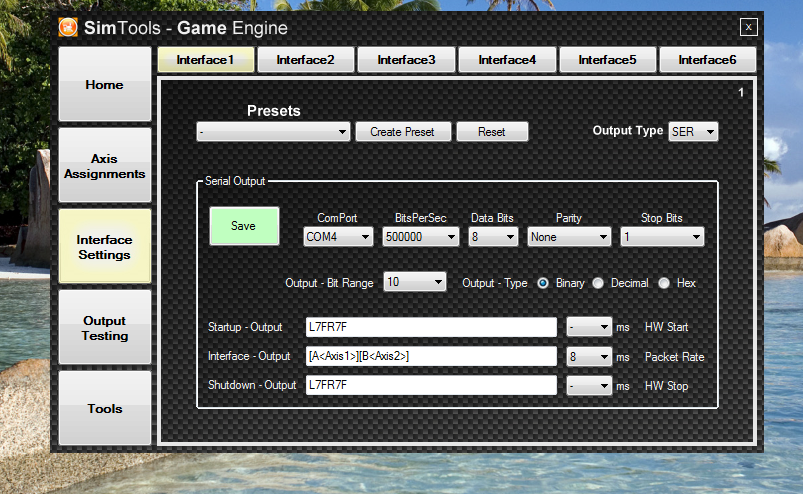Viewport: 803px width, 494px height.
Task: Go to the Interface5 tab
Action: click(608, 60)
